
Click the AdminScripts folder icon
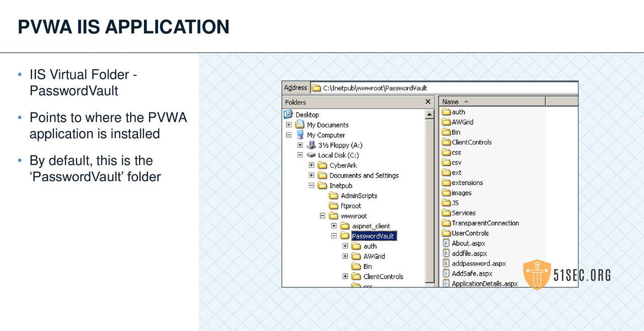[x=334, y=195]
